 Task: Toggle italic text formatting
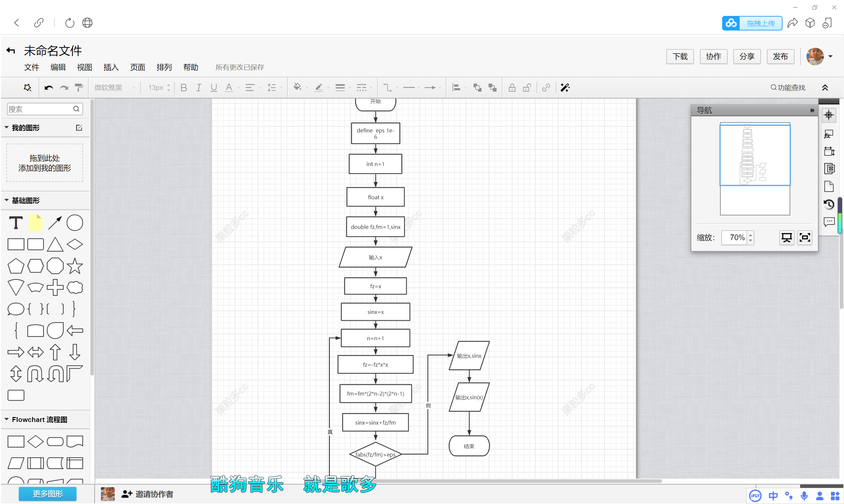(198, 88)
